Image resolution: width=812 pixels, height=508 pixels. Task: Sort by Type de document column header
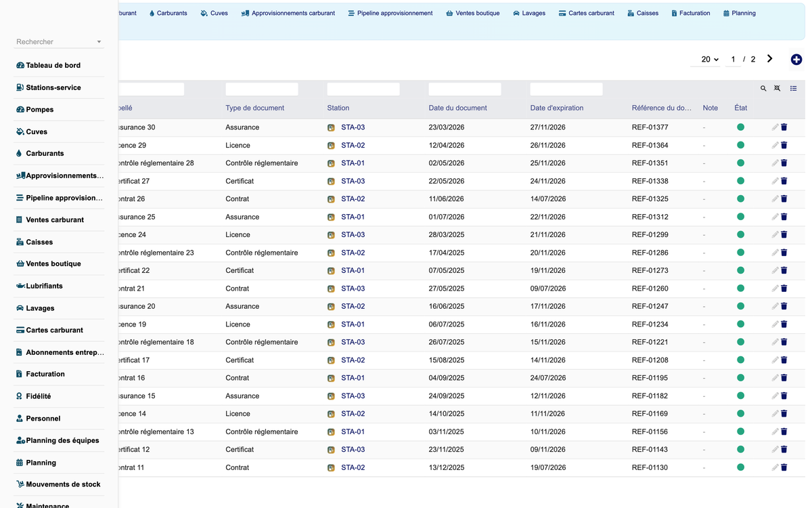point(255,108)
